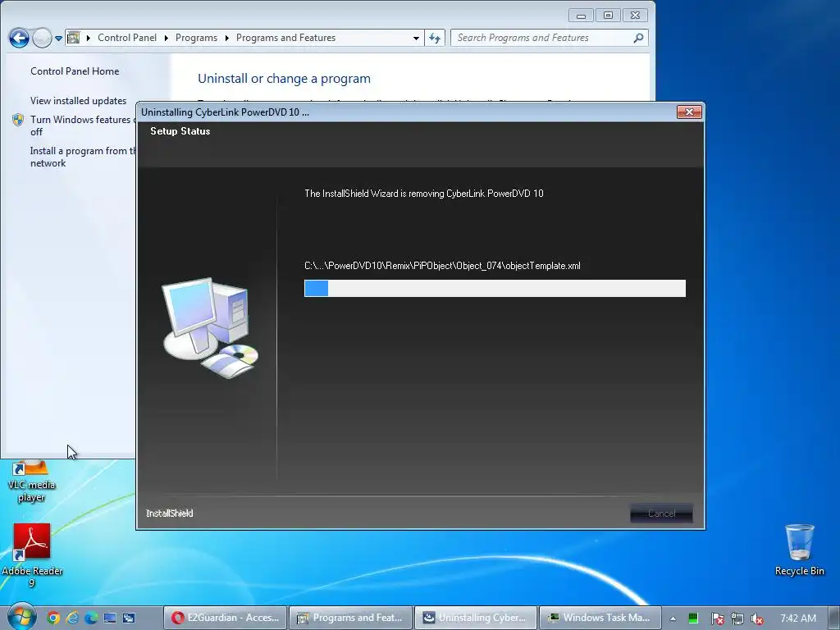This screenshot has width=840, height=630.
Task: Click Install a program from the network
Action: click(x=83, y=157)
